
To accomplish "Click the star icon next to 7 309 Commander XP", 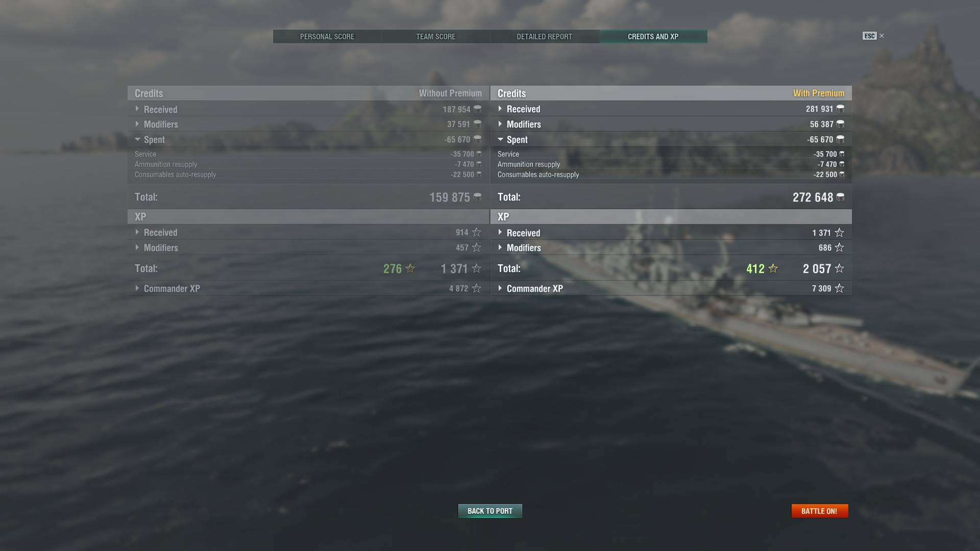I will point(839,288).
